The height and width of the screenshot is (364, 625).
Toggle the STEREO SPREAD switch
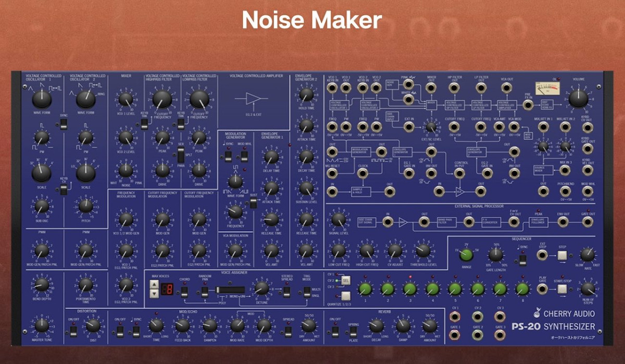click(285, 292)
